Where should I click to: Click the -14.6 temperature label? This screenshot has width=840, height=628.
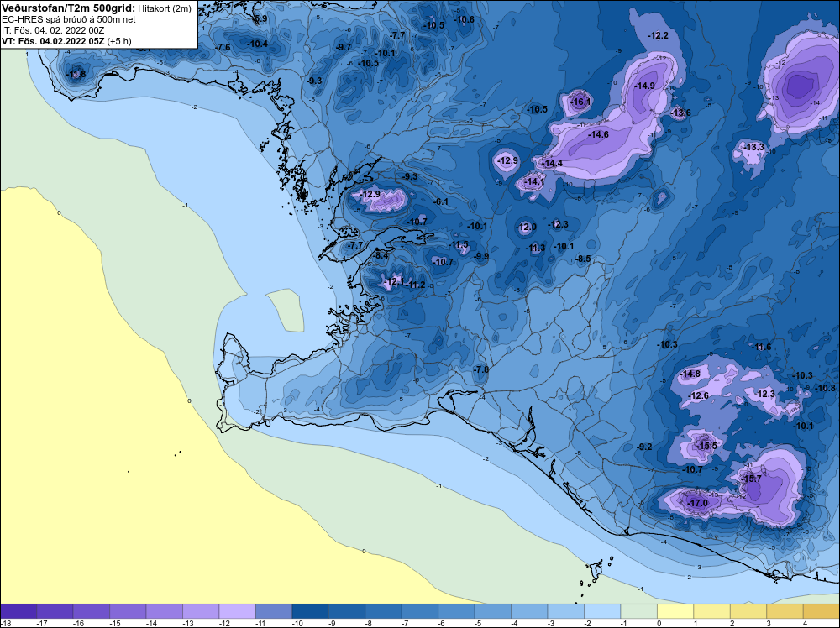click(x=598, y=134)
